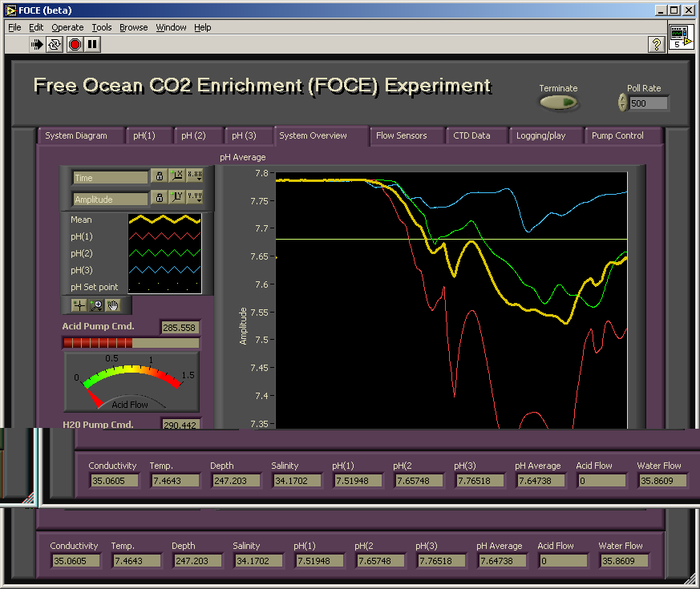Viewport: 700px width, 589px height.
Task: Open the Operate menu
Action: 67,27
